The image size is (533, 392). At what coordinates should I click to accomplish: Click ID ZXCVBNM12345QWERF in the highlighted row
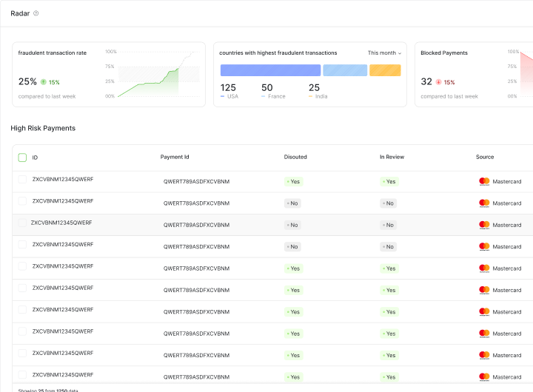point(61,223)
